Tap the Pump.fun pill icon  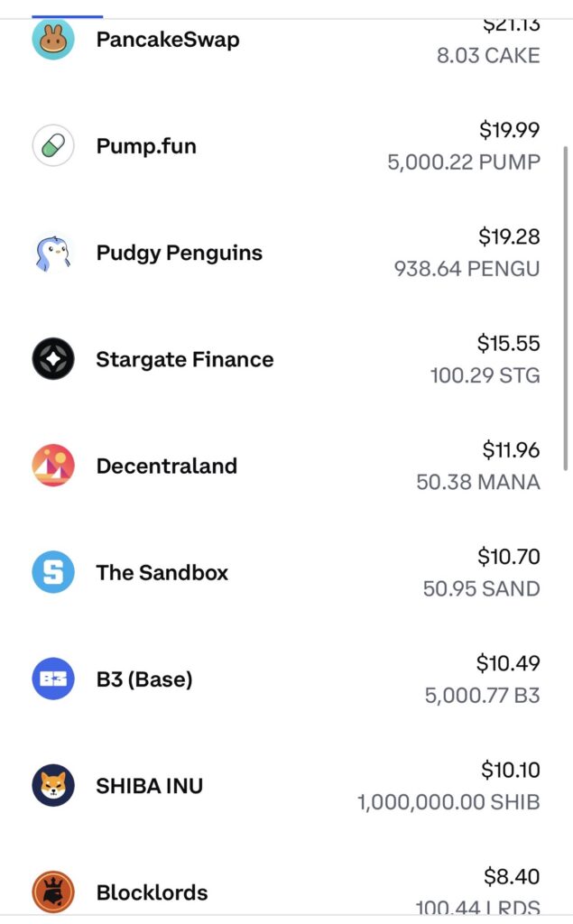(53, 146)
